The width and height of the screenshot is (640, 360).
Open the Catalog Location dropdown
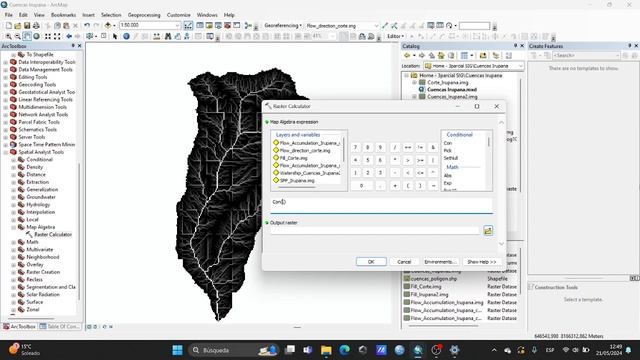(x=520, y=66)
